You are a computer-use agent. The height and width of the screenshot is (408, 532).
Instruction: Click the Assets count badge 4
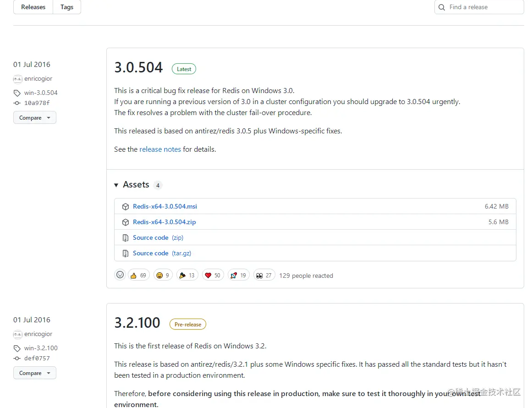click(x=158, y=185)
